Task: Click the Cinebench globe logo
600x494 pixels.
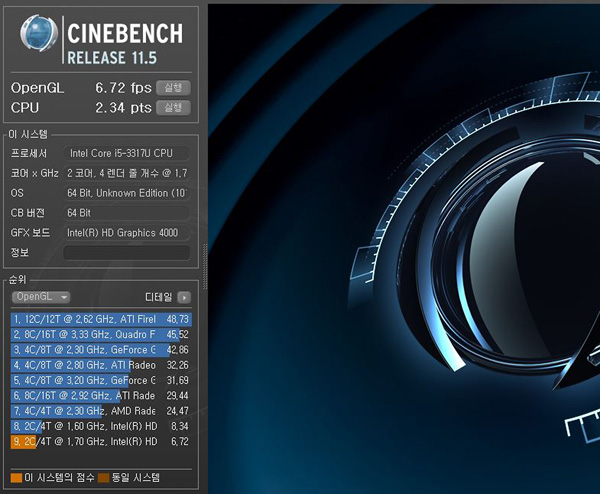Action: [x=39, y=33]
